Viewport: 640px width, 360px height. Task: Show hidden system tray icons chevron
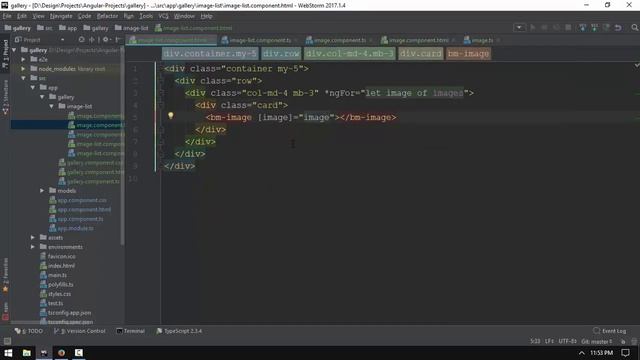582,353
